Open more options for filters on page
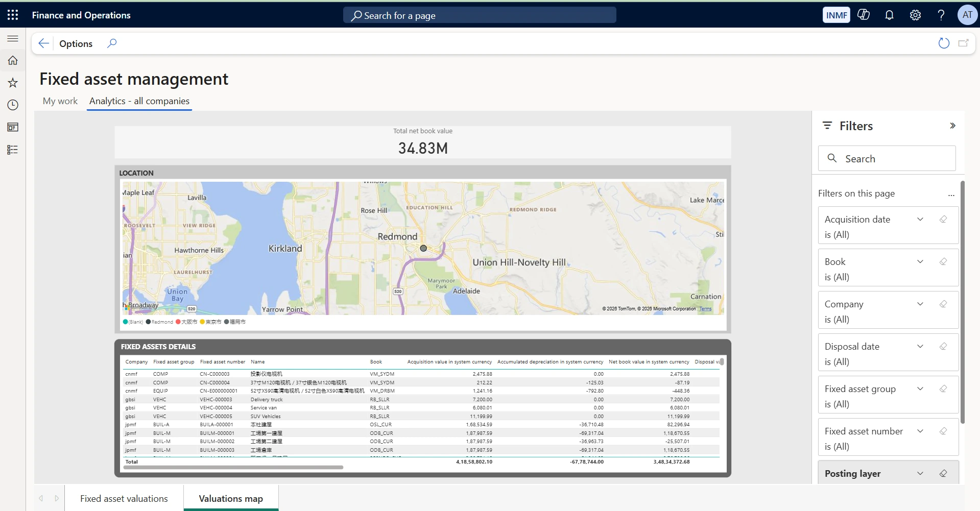The image size is (980, 511). pos(951,194)
